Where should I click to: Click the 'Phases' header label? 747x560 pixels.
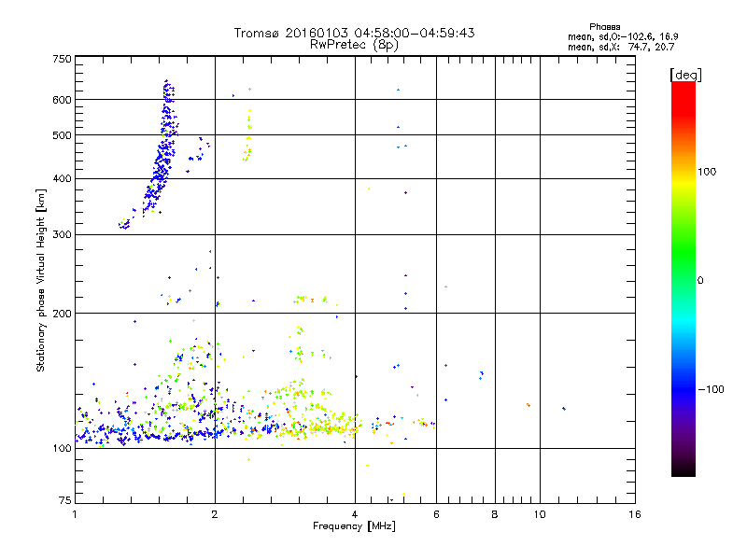604,27
